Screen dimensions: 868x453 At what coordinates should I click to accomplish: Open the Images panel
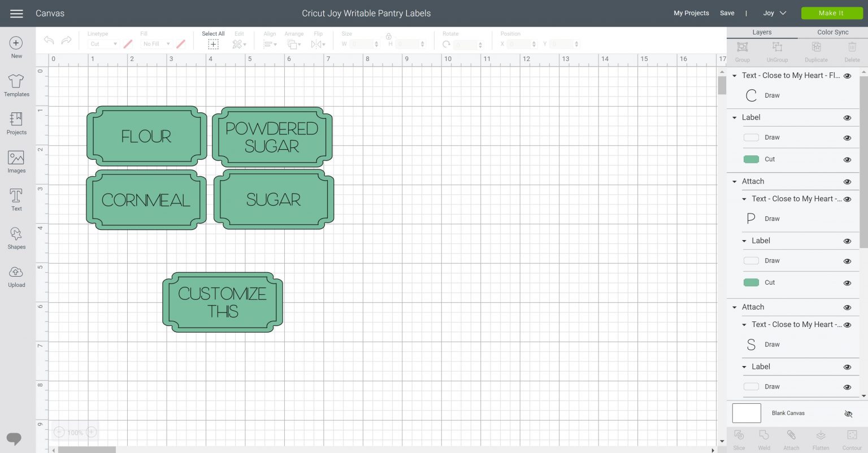click(x=16, y=161)
